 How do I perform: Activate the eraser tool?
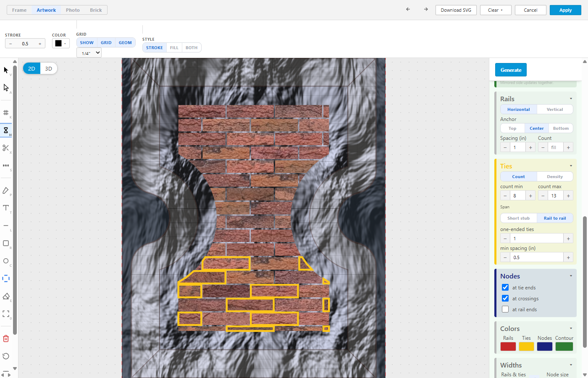(x=6, y=296)
